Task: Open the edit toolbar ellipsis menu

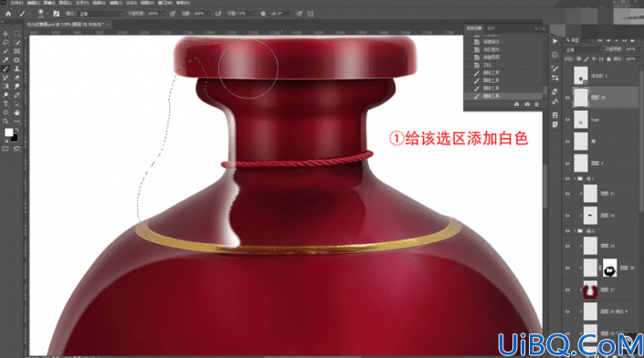Action: tap(16, 121)
